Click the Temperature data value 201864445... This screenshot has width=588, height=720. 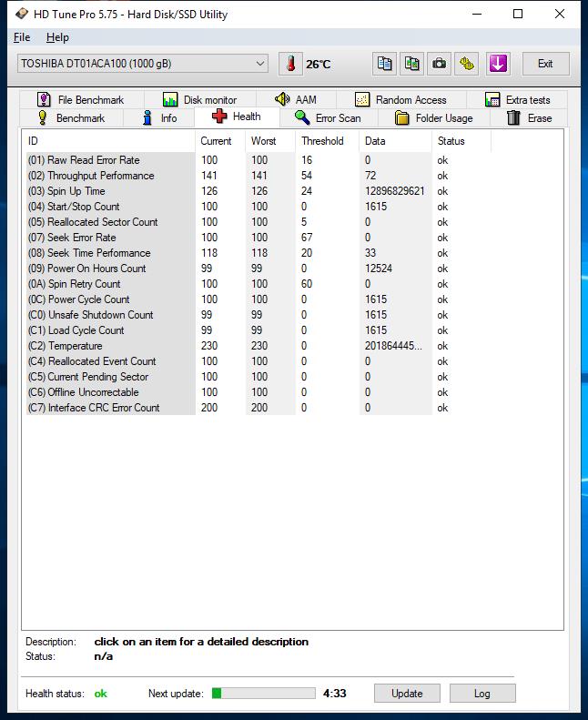393,346
